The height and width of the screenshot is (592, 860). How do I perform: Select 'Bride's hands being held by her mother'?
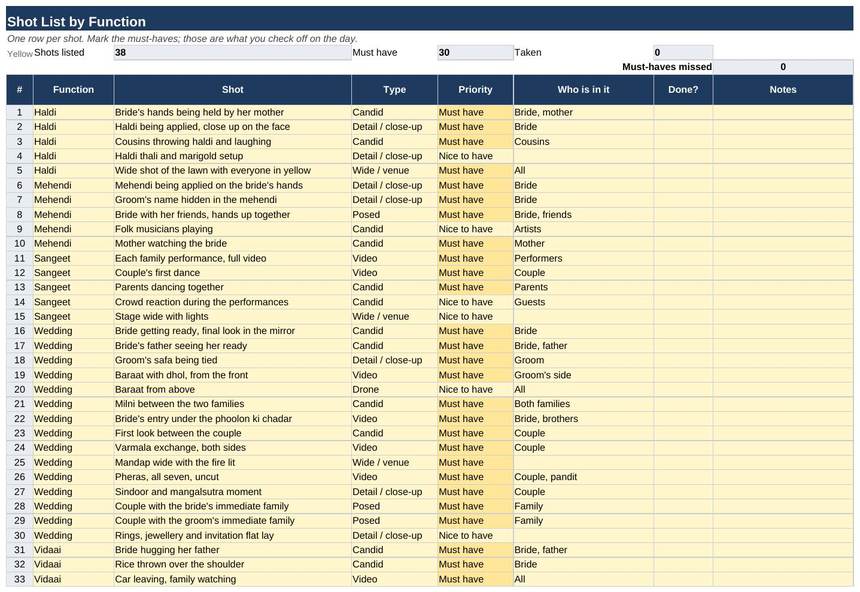click(233, 112)
